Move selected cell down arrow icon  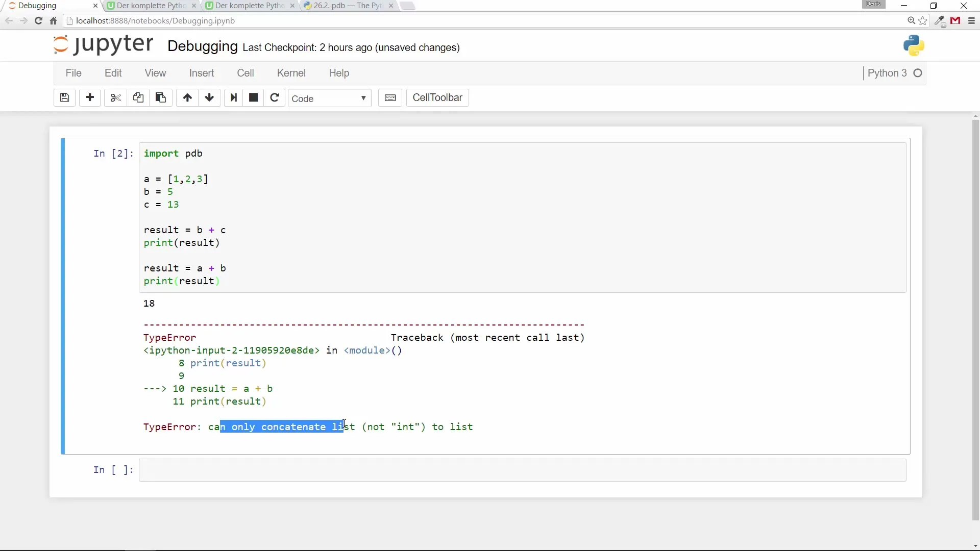click(209, 97)
